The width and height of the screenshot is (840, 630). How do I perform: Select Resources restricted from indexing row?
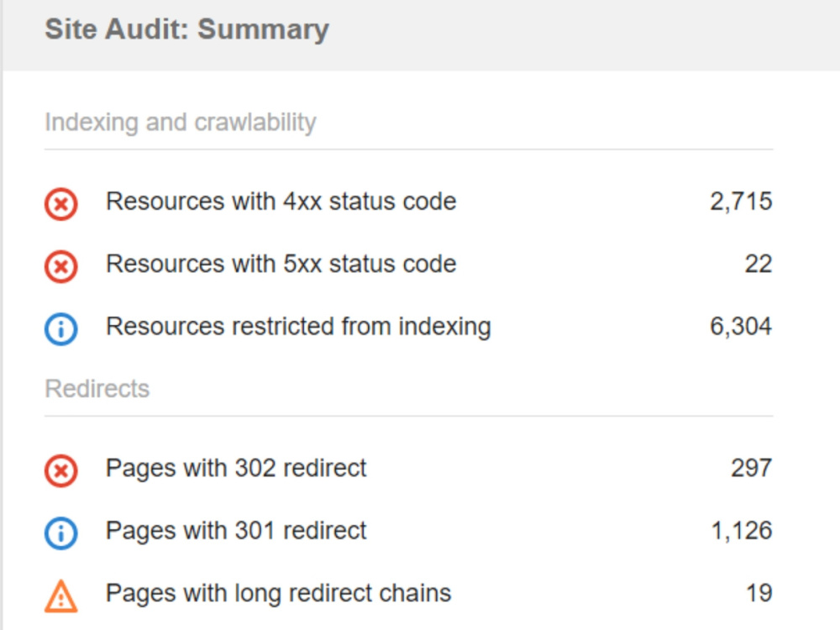408,327
